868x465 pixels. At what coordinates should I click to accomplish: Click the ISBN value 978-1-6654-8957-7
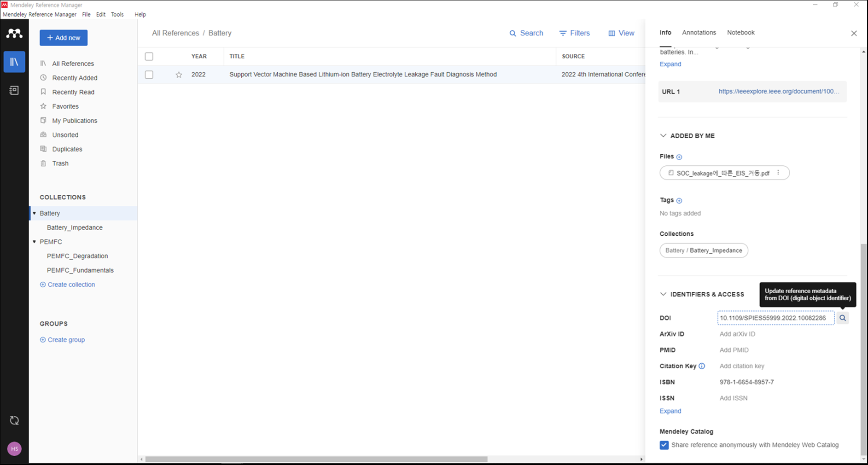tap(746, 382)
